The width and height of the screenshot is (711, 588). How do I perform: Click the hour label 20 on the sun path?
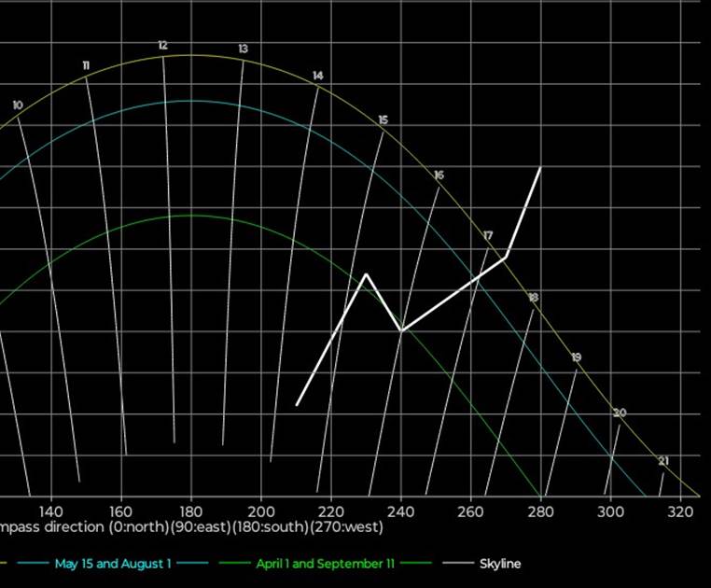coord(620,413)
